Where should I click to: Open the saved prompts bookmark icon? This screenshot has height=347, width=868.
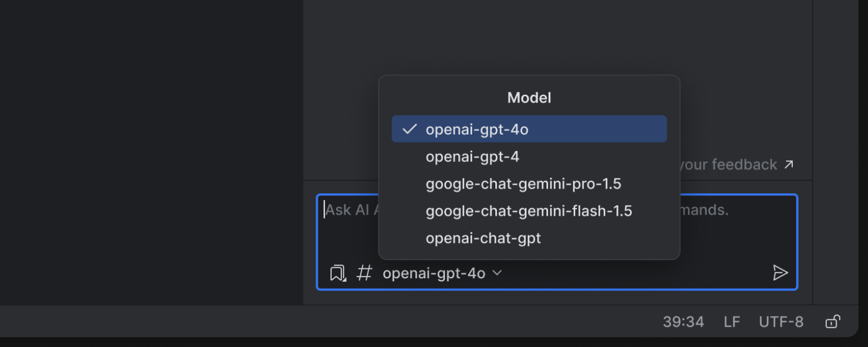[x=337, y=272]
